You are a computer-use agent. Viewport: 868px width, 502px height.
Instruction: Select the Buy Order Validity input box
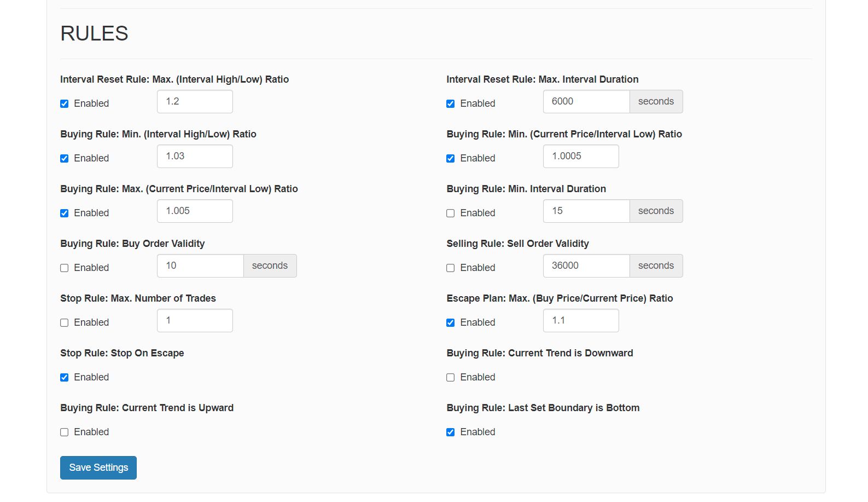(x=200, y=266)
